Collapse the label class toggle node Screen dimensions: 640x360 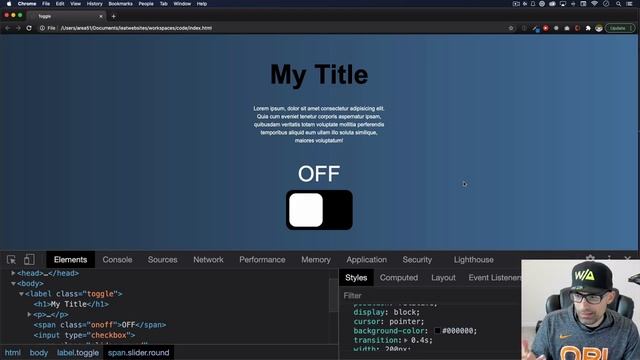[x=21, y=294]
